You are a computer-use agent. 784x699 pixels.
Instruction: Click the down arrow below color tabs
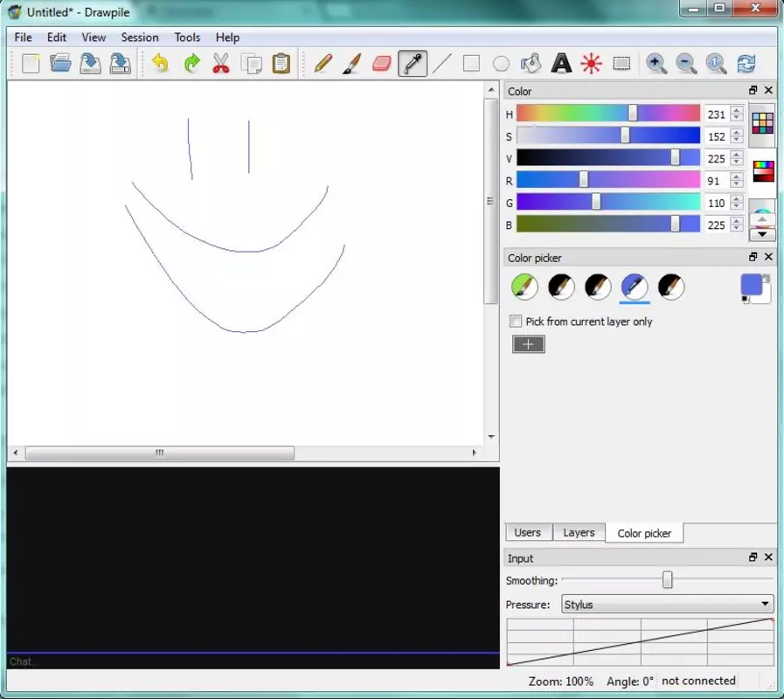pos(762,234)
